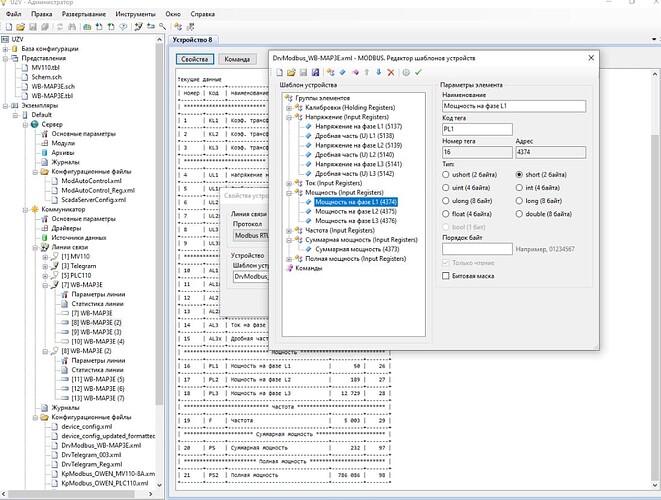The image size is (661, 500).
Task: Click the new file icon in main toolbar
Action: (8, 29)
